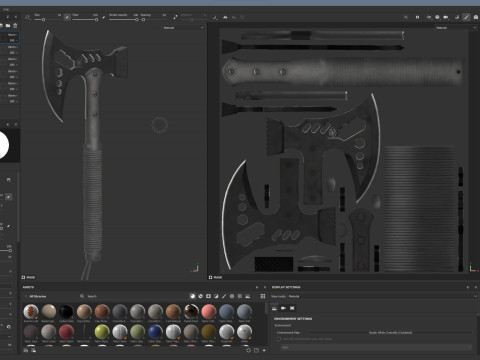
Task: Select the pink fabric material sphere
Action: point(209,312)
